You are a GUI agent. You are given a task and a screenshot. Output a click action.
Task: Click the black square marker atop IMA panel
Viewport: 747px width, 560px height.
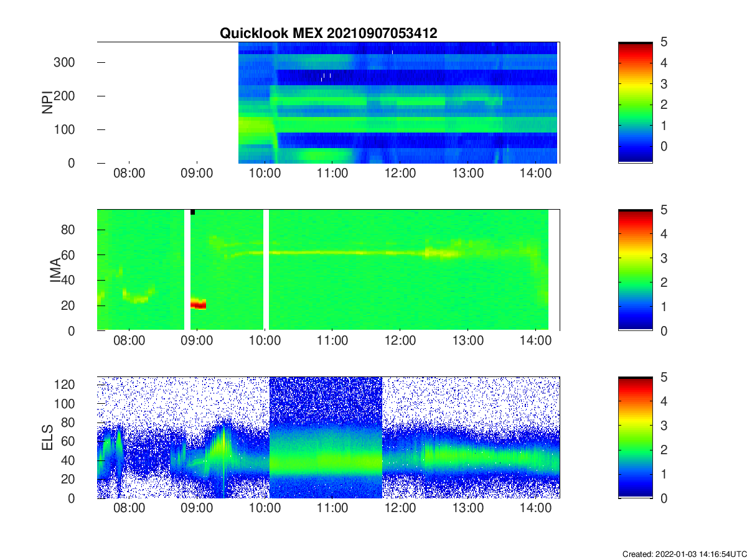click(x=193, y=212)
